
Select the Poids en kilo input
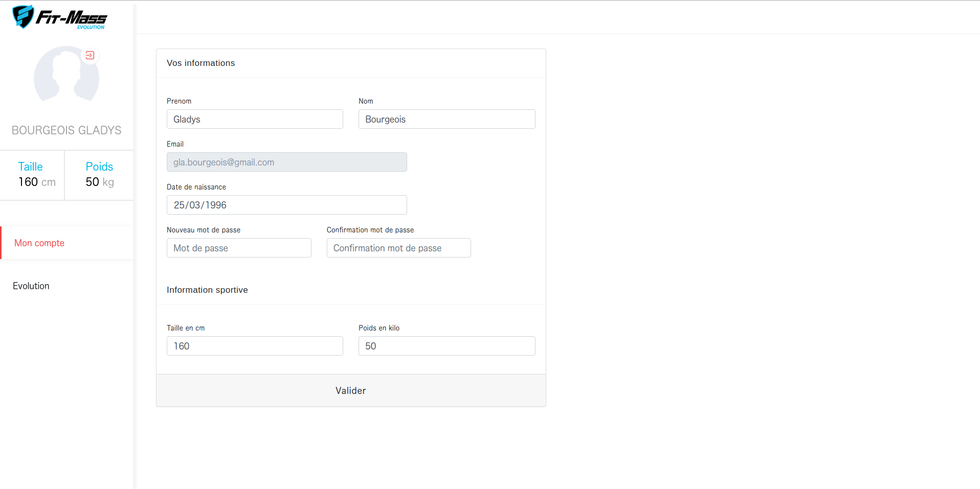point(447,346)
